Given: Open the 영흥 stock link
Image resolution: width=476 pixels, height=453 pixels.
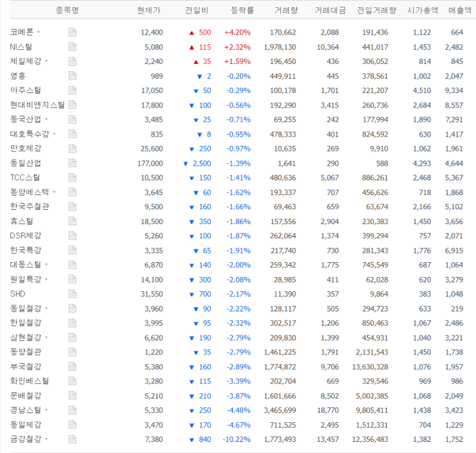Looking at the screenshot, I should [18, 76].
